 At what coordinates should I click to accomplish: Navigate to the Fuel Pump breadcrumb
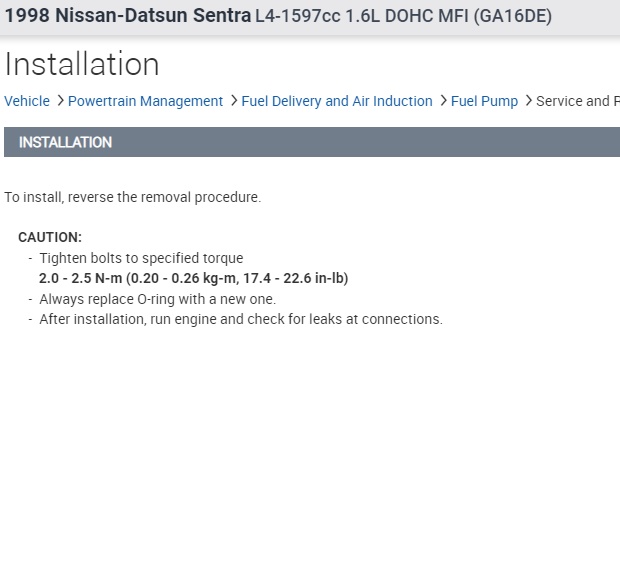[484, 101]
